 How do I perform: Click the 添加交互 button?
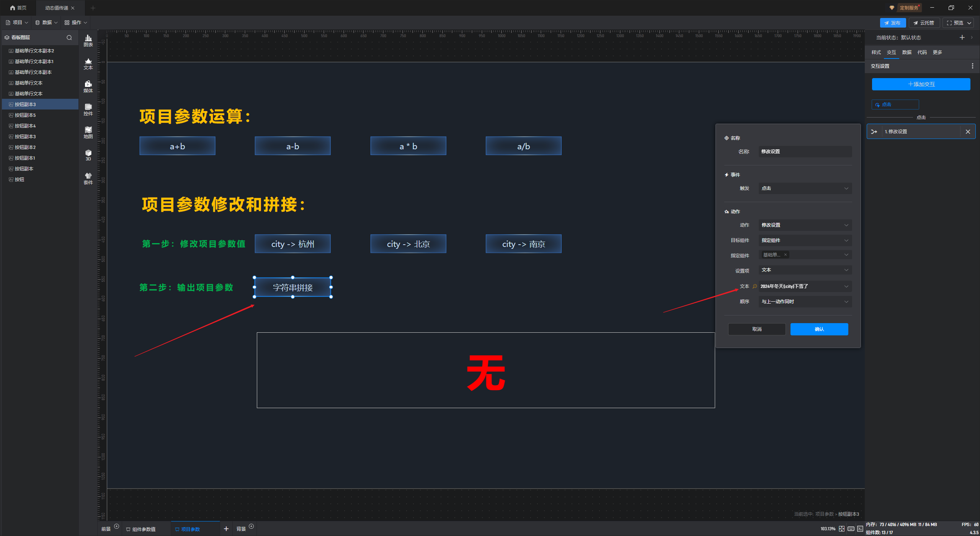tap(921, 84)
